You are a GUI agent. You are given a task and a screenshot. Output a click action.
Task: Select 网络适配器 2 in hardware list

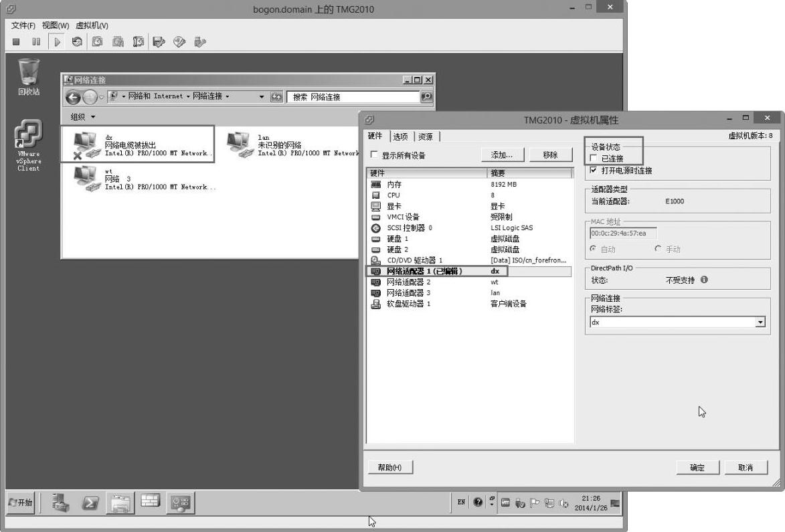(x=470, y=282)
